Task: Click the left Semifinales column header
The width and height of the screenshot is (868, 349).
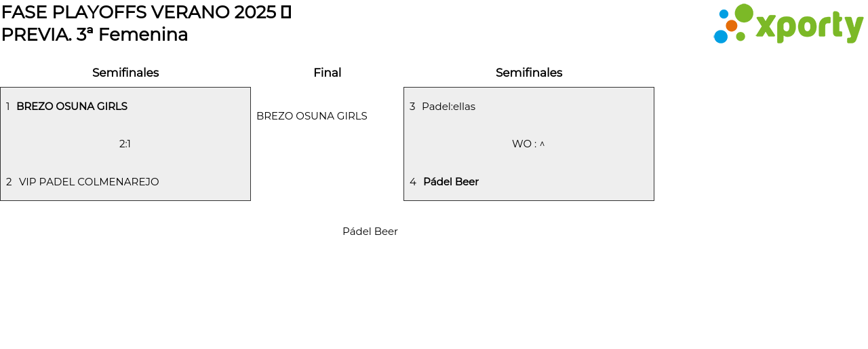Action: (x=125, y=73)
